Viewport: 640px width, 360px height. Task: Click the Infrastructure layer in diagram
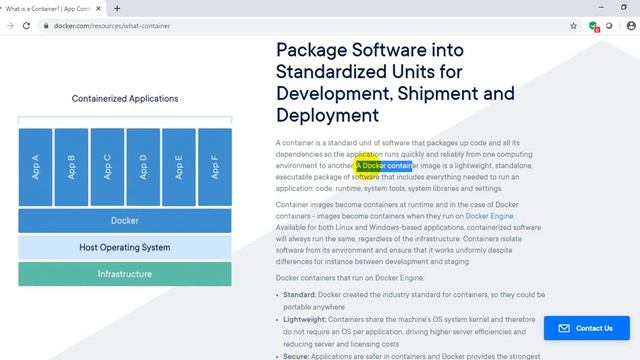(x=125, y=274)
